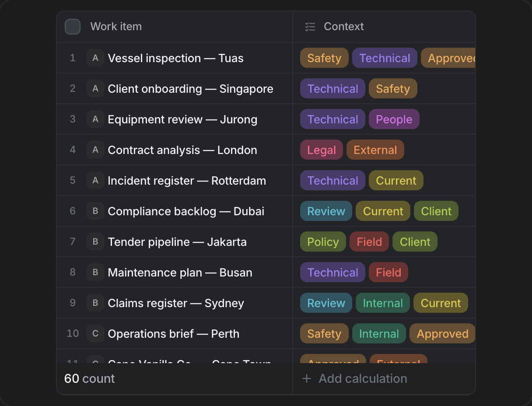Screen dimensions: 532x406
Task: Open Incident register — Rotterdam work item
Action: click(187, 181)
